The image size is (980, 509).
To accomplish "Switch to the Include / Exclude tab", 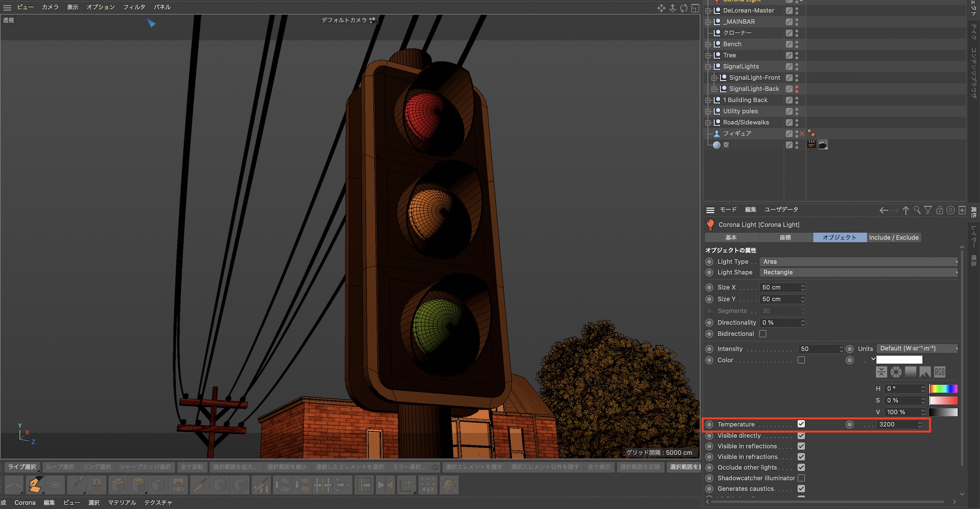I will (893, 238).
